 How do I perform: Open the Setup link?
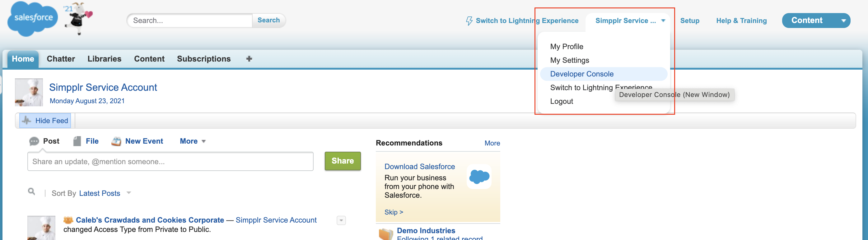[x=689, y=21]
